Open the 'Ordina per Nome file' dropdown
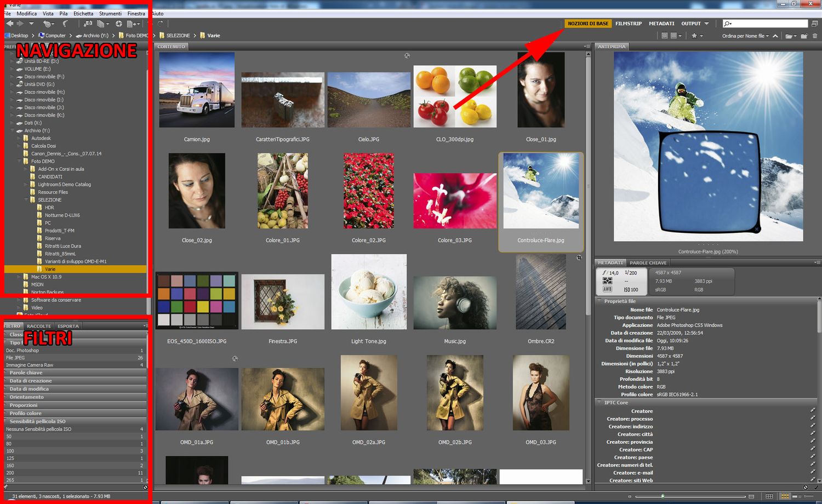The height and width of the screenshot is (504, 822). (x=745, y=36)
